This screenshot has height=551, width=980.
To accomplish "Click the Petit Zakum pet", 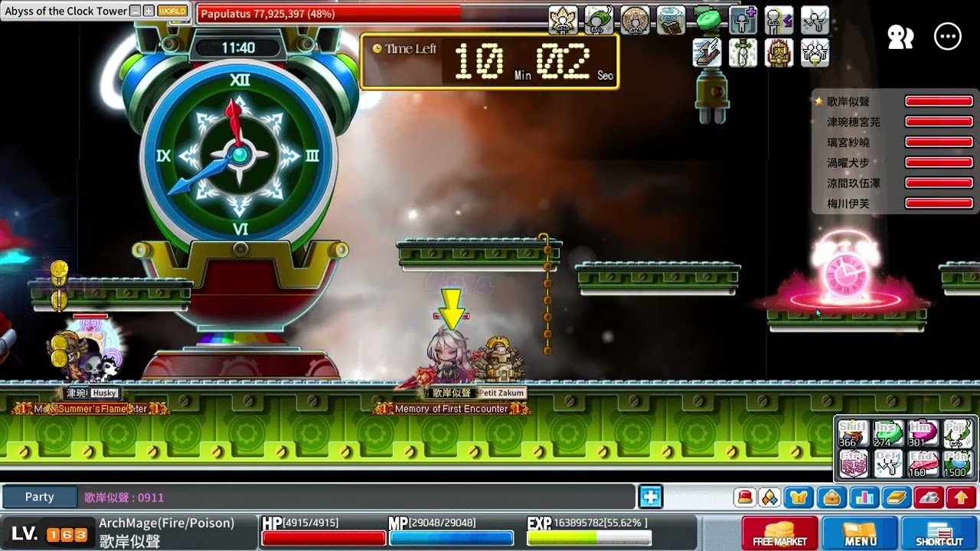I will (501, 360).
